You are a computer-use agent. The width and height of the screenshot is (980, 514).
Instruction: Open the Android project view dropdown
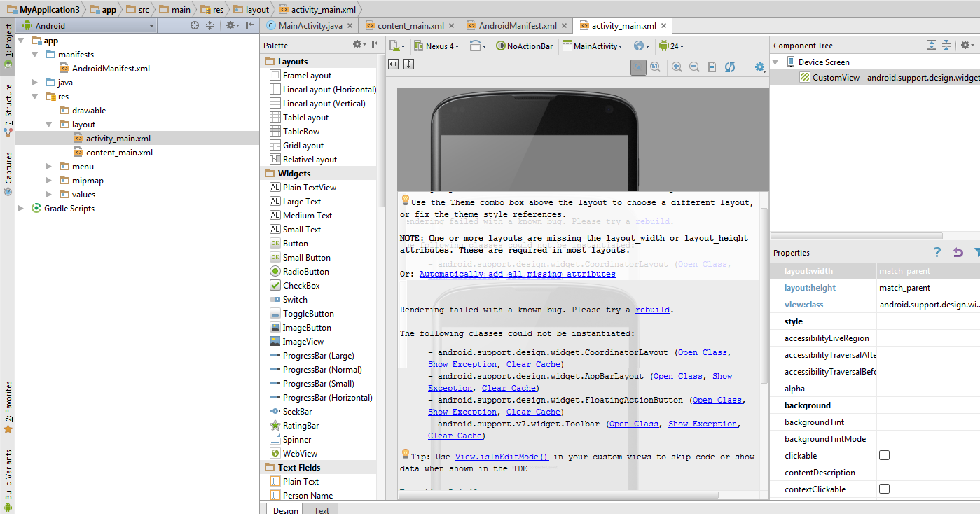(x=88, y=25)
